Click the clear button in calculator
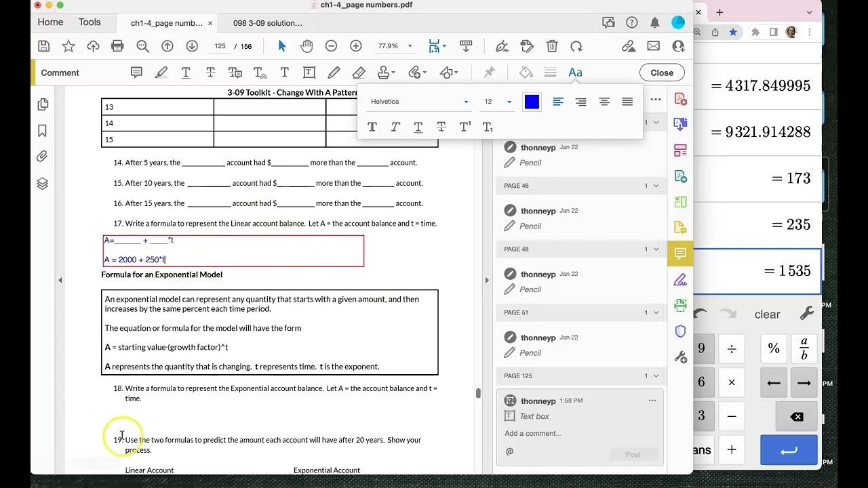868x488 pixels. tap(767, 314)
